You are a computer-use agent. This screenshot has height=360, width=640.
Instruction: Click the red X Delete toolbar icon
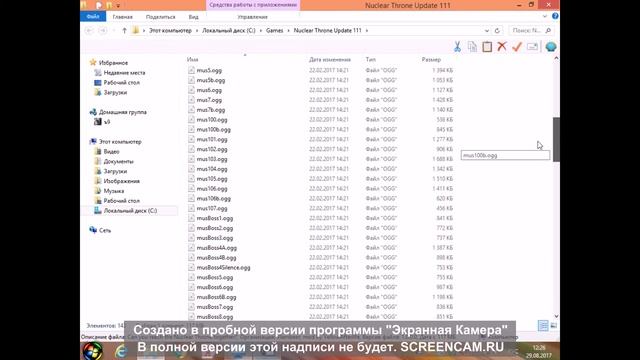[502, 47]
